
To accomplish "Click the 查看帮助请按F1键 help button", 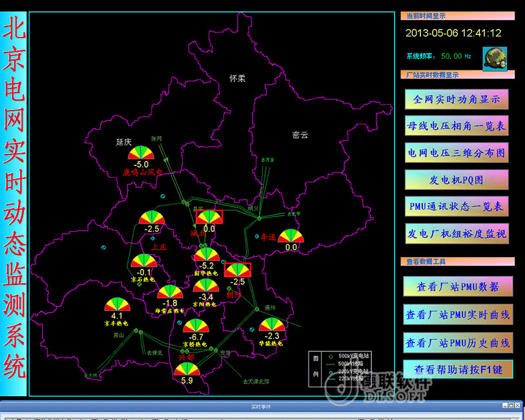I will (x=458, y=370).
